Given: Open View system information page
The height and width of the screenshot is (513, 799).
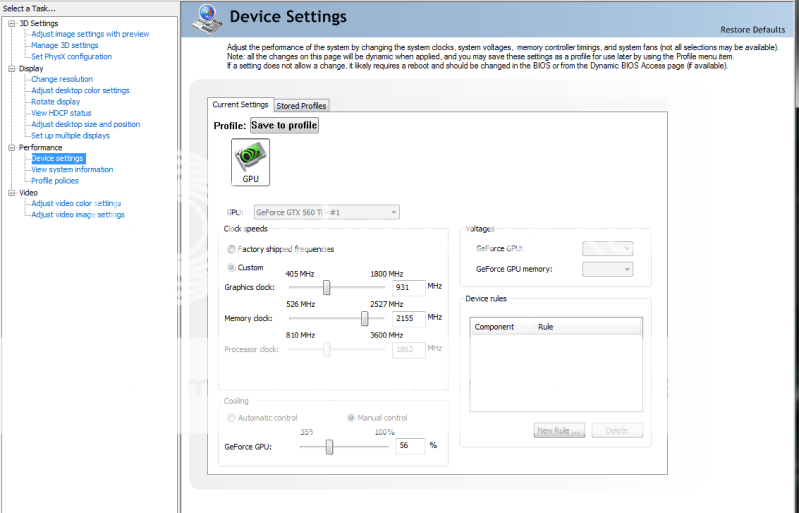Looking at the screenshot, I should pos(71,169).
